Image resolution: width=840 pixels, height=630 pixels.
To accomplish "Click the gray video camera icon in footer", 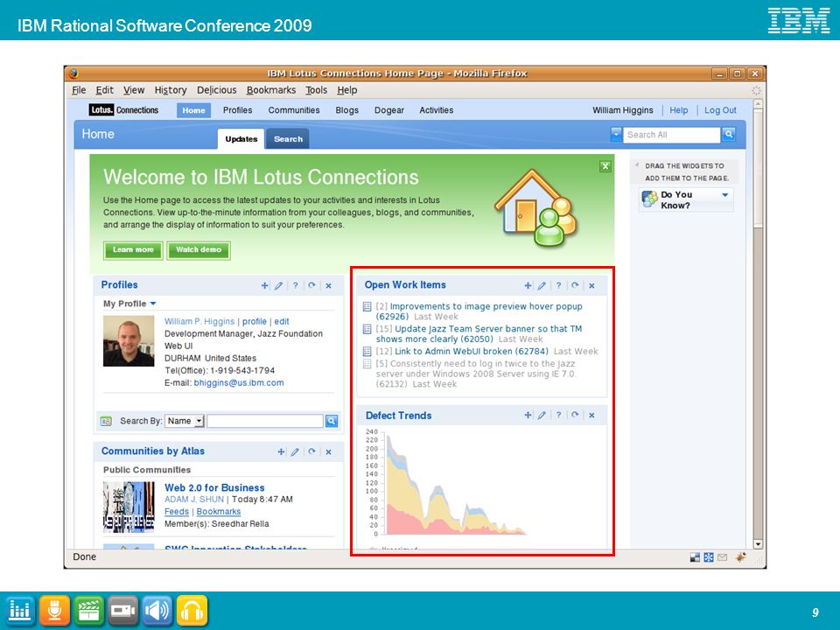I will tap(122, 610).
